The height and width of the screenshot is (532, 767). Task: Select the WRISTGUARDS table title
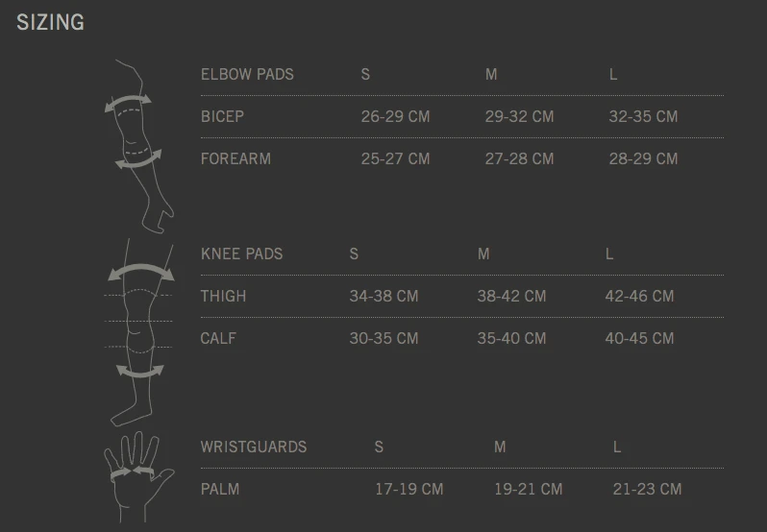254,447
